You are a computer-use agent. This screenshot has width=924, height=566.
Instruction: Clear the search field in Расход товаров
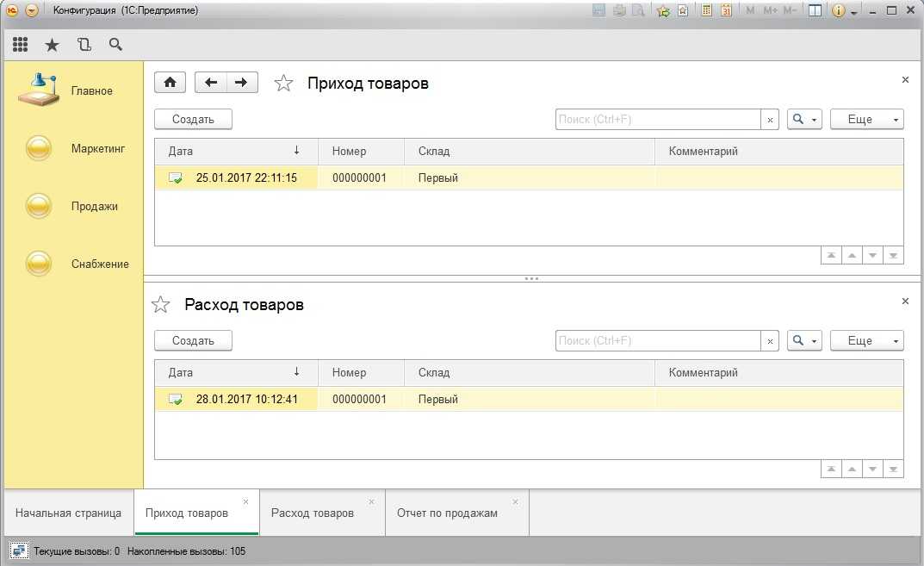pos(770,341)
